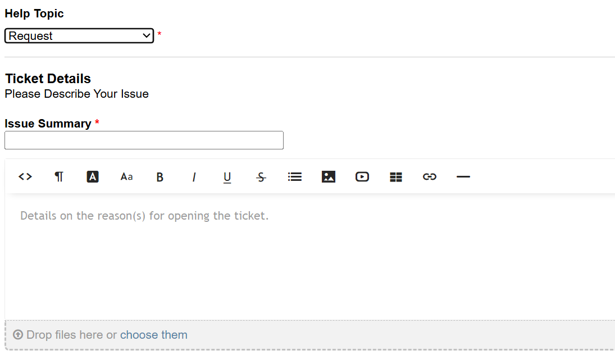Open text color picker icon

point(93,177)
